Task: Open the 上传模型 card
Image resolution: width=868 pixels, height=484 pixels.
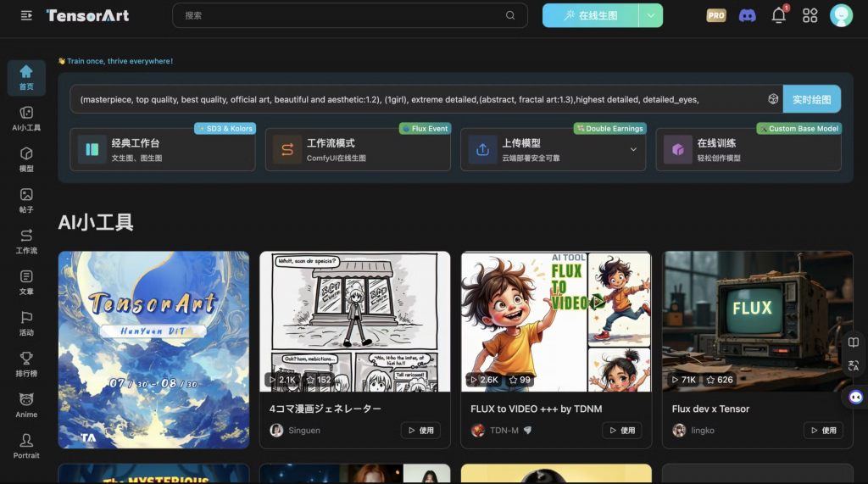Action: (x=553, y=149)
